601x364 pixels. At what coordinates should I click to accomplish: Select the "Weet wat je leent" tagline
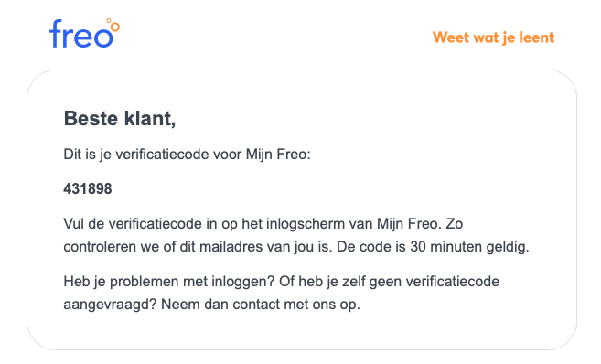[x=493, y=37]
